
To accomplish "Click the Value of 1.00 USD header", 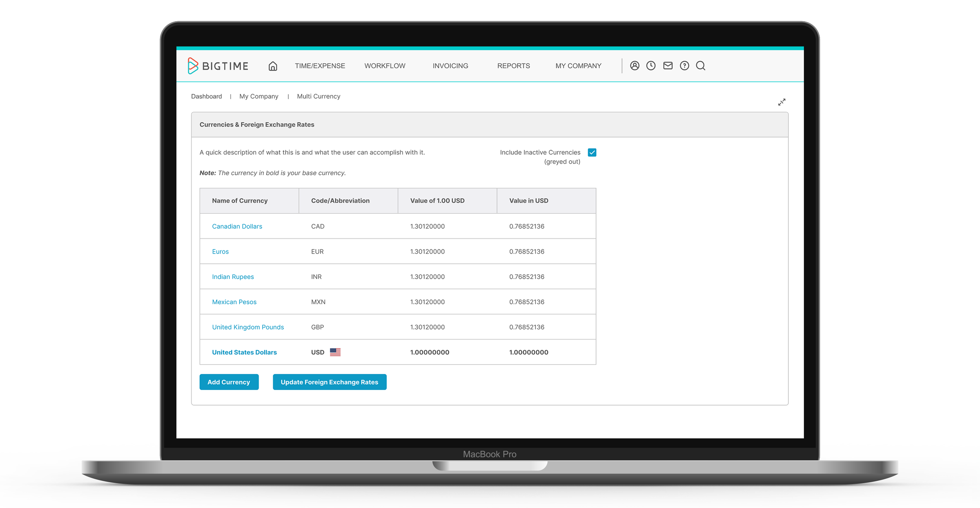I will click(447, 201).
